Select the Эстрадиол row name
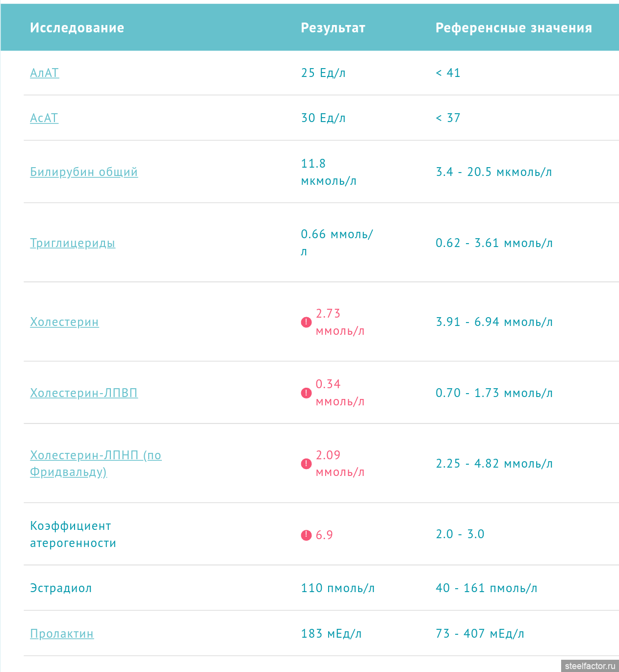619x672 pixels. pos(61,588)
